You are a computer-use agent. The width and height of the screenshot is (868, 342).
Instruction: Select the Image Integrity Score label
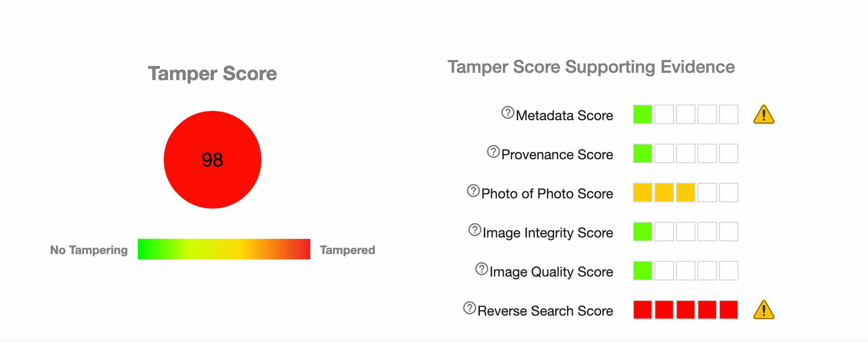(x=547, y=233)
